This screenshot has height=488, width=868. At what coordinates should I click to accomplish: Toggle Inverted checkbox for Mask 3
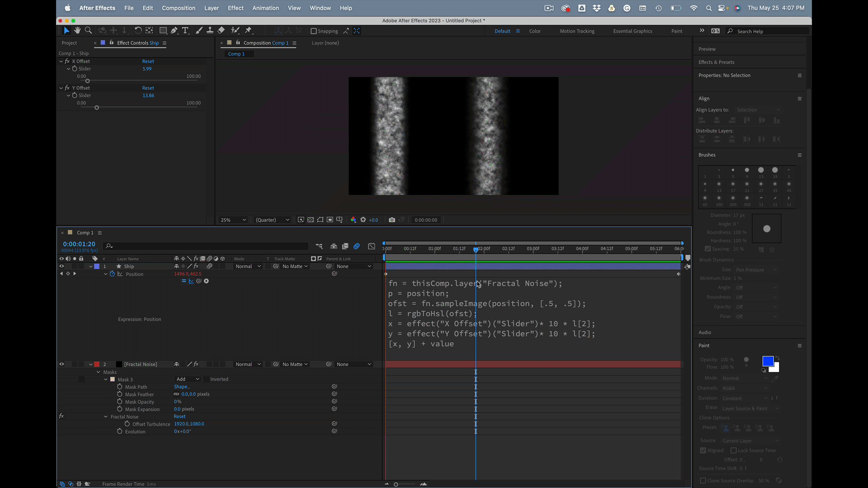(206, 380)
